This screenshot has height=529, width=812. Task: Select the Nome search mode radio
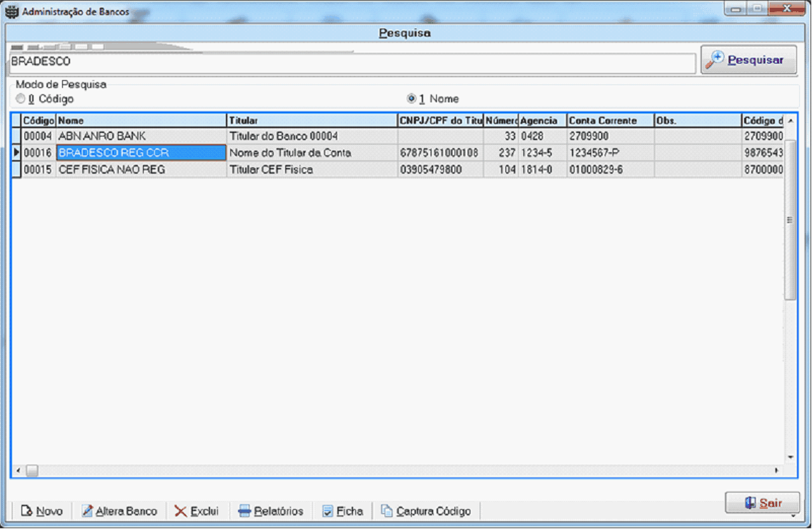pyautogui.click(x=411, y=99)
